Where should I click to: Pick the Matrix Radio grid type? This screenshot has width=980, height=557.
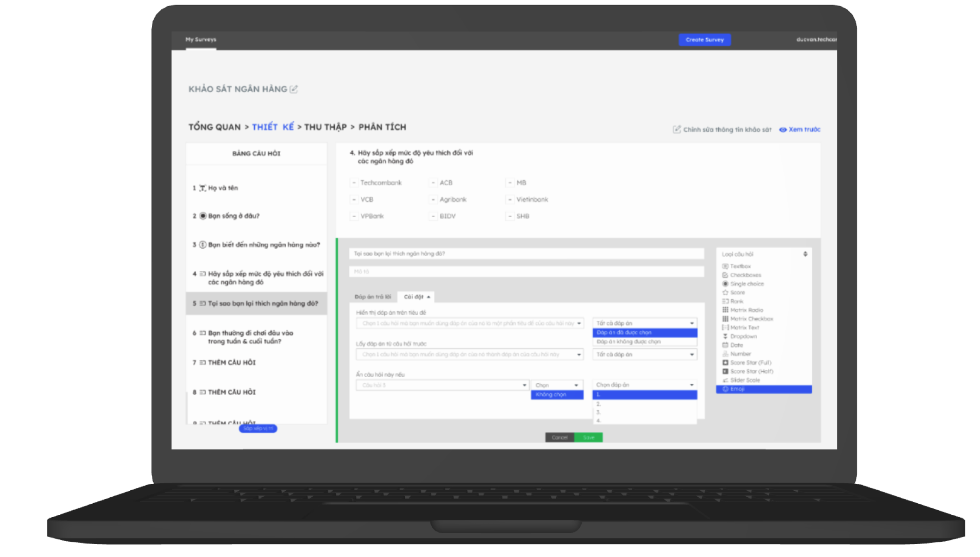[x=746, y=310]
